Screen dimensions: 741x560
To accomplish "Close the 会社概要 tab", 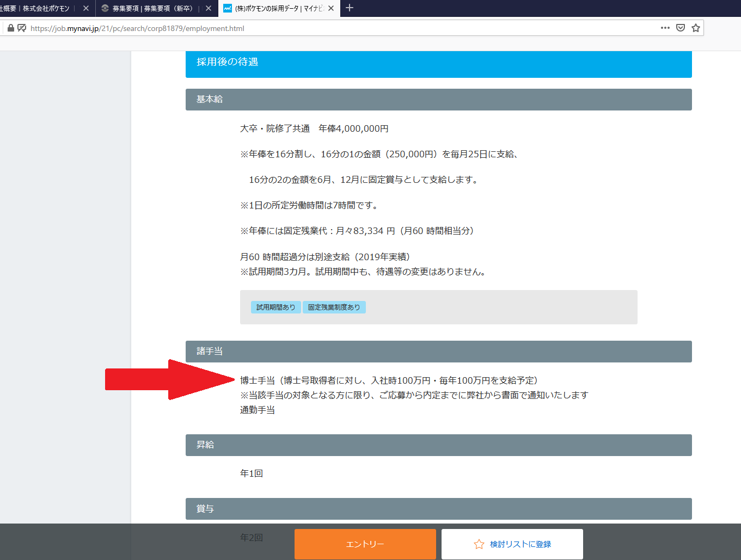I will (x=85, y=8).
